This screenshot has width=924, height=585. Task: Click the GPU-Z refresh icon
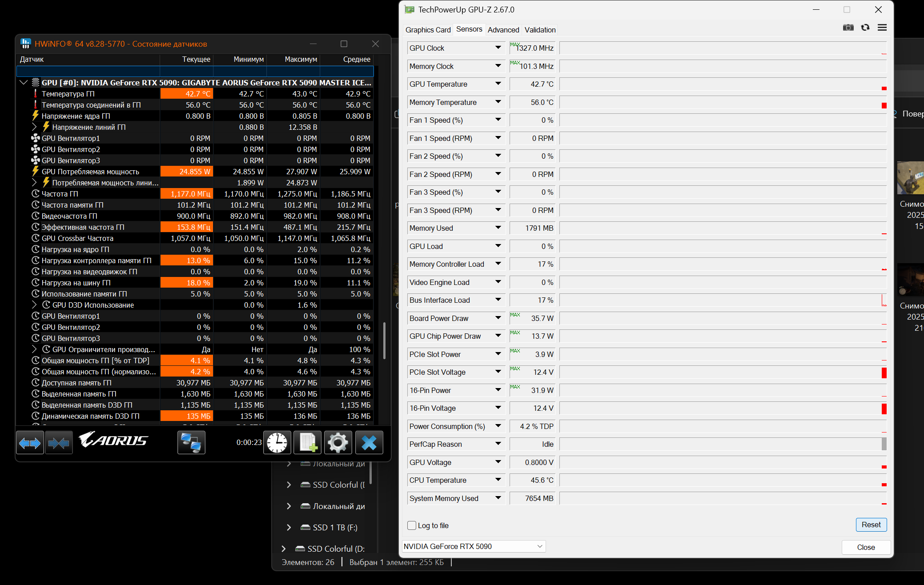click(x=865, y=28)
